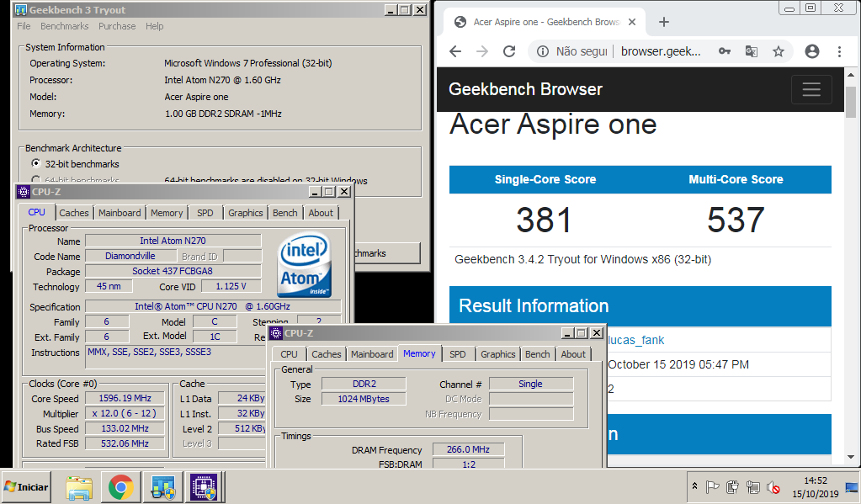Click the Channel # value Single

(x=530, y=384)
